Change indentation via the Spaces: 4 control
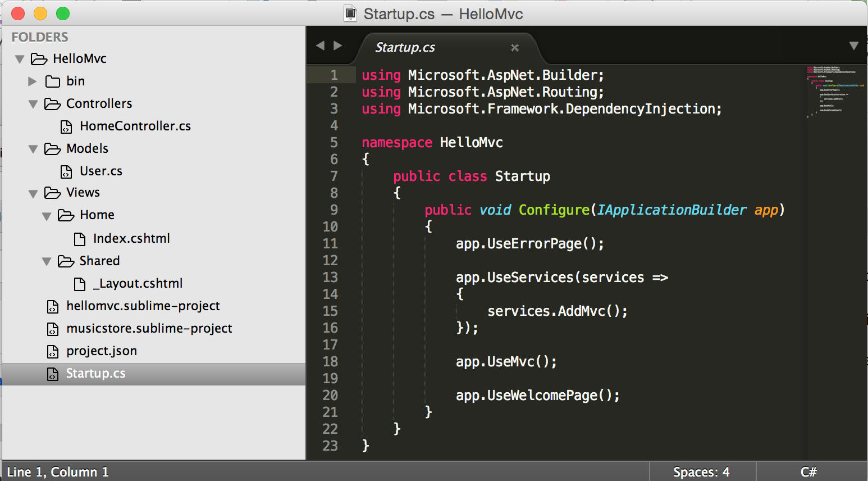The height and width of the screenshot is (481, 868). [701, 471]
